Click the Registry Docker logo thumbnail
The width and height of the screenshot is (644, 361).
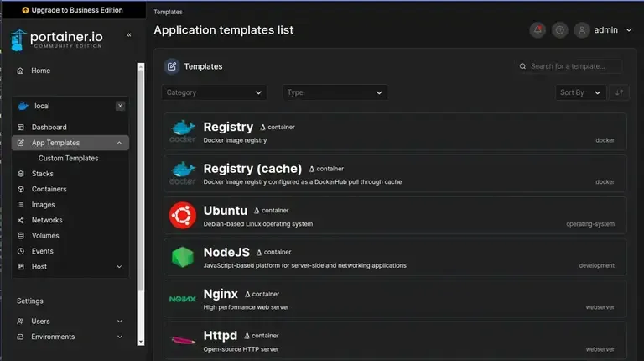tap(183, 132)
